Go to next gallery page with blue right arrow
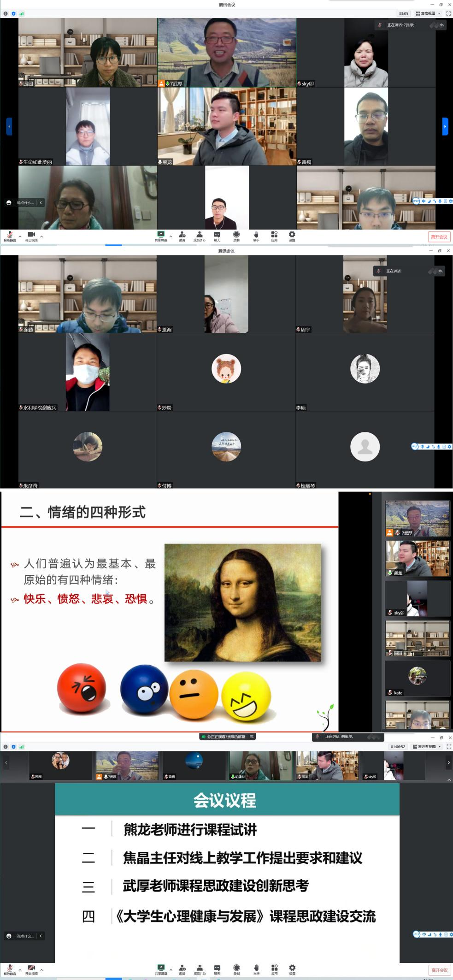This screenshot has width=453, height=980. 445,126
